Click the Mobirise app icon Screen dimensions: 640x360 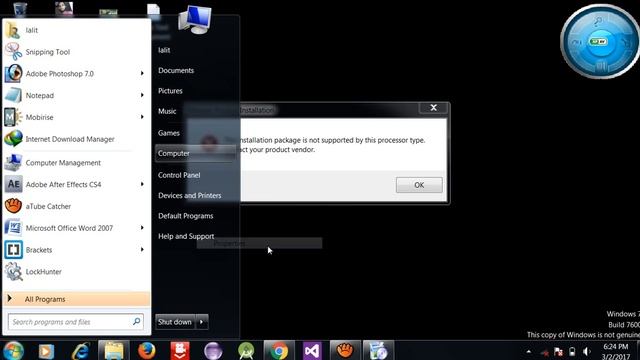coord(13,117)
